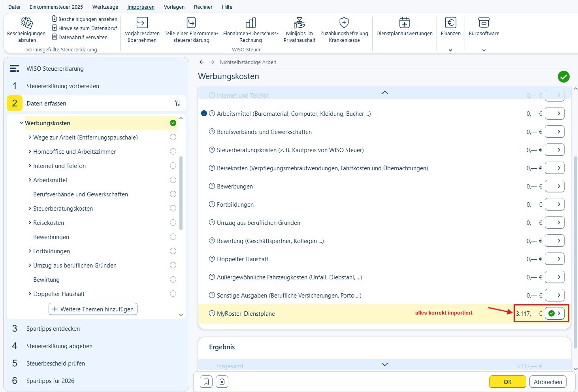Click the left navigation tree scrollbar
The height and width of the screenshot is (392, 578).
tap(181, 193)
